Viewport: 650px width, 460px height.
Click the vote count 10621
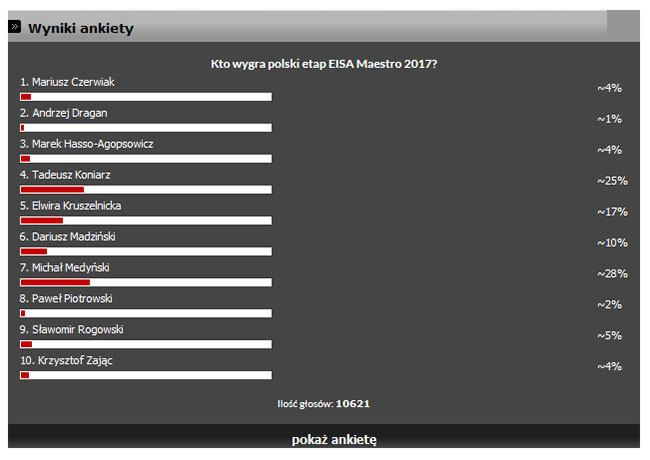353,404
